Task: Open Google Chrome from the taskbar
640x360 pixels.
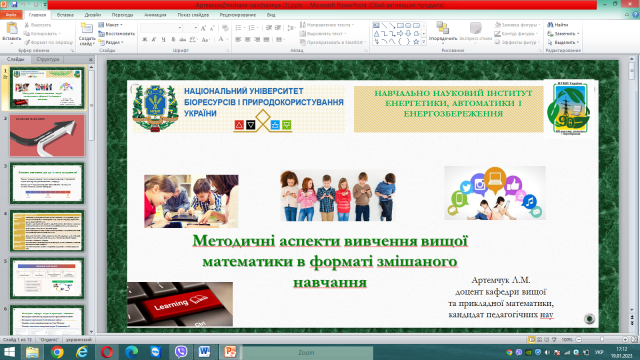Action: click(57, 352)
